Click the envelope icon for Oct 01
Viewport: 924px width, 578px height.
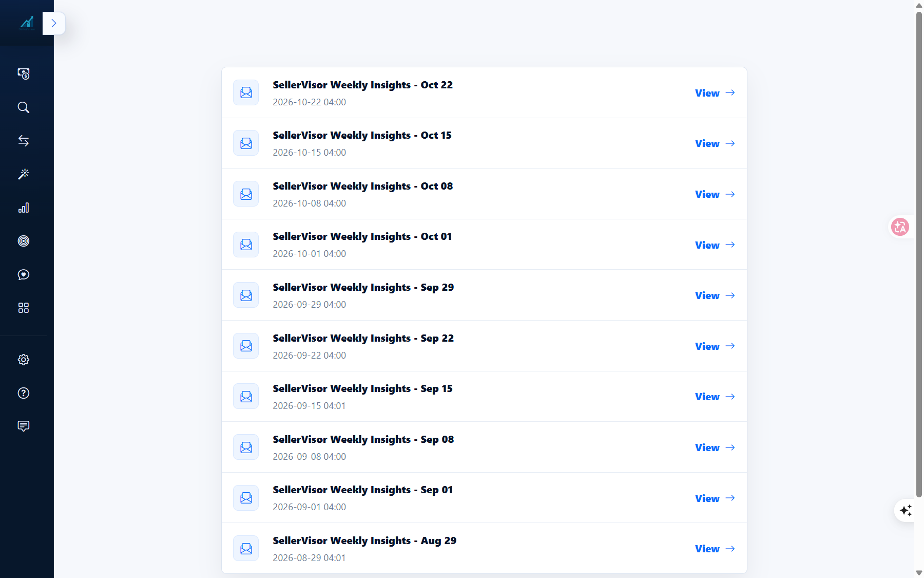point(246,245)
